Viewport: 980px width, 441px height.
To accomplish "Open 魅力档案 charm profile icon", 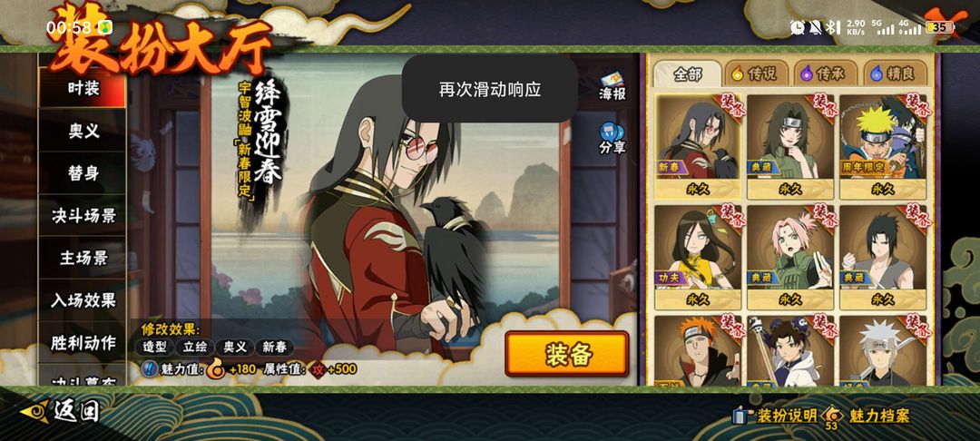I will [x=867, y=416].
